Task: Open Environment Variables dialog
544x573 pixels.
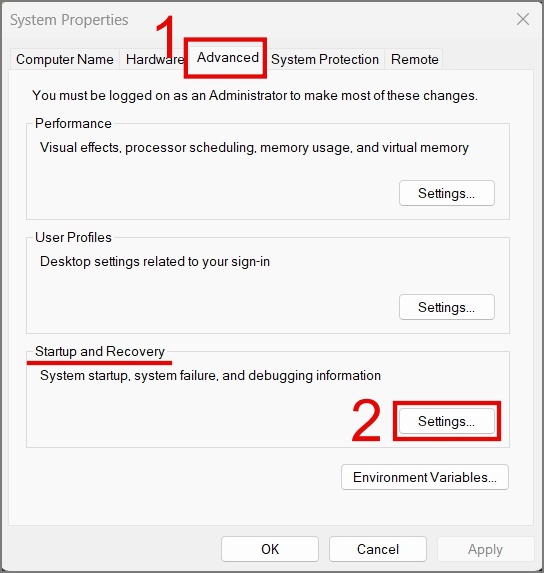Action: 425,477
